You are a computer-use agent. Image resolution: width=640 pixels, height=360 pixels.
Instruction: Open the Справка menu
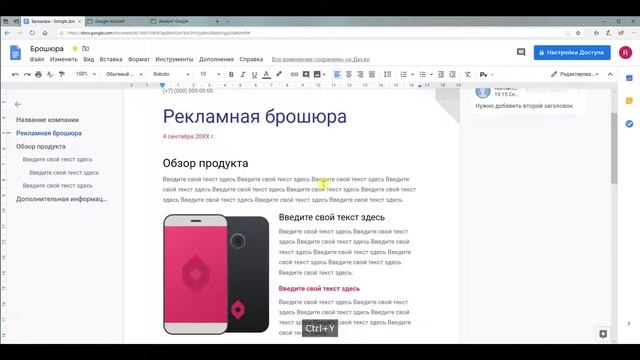pyautogui.click(x=251, y=59)
